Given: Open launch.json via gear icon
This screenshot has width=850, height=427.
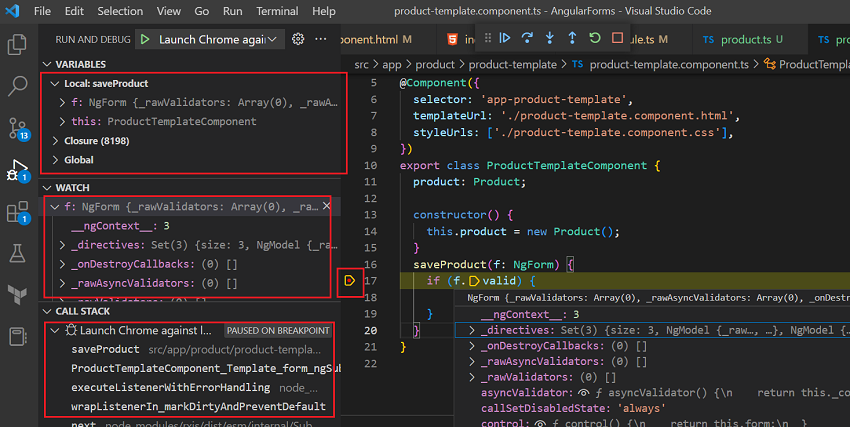Looking at the screenshot, I should tap(297, 39).
